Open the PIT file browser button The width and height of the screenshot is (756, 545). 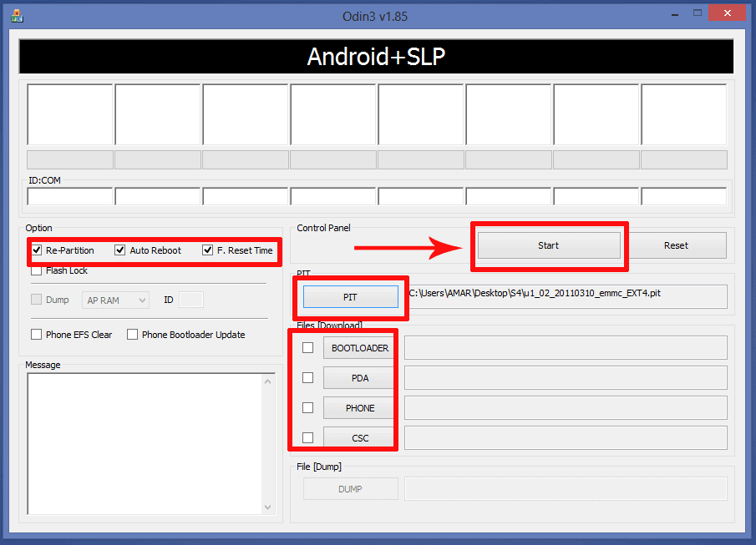point(351,297)
